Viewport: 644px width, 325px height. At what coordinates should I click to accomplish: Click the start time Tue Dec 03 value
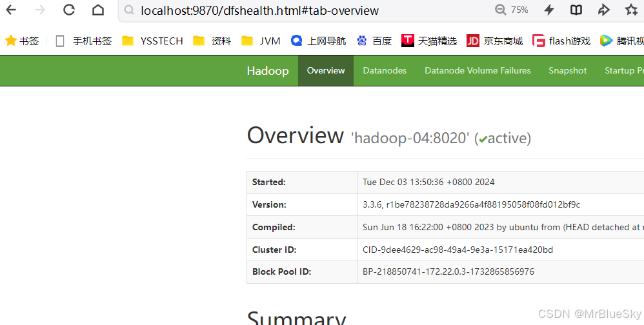coord(428,182)
